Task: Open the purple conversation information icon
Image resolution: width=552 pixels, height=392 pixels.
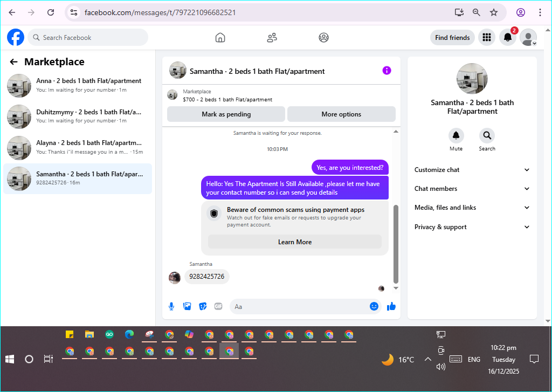Action: [387, 71]
